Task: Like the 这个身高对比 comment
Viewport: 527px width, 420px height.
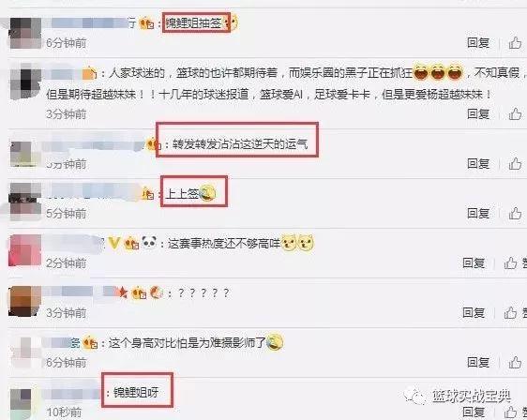Action: click(515, 362)
